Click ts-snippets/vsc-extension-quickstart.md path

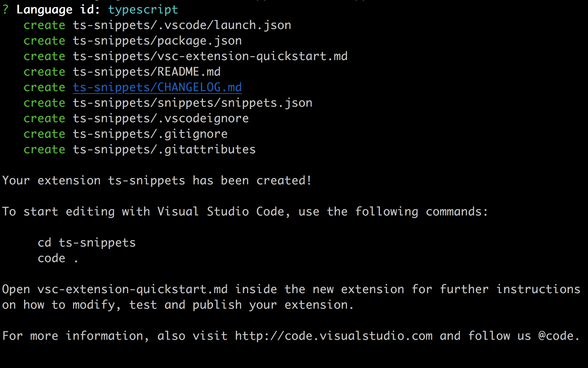coord(210,56)
